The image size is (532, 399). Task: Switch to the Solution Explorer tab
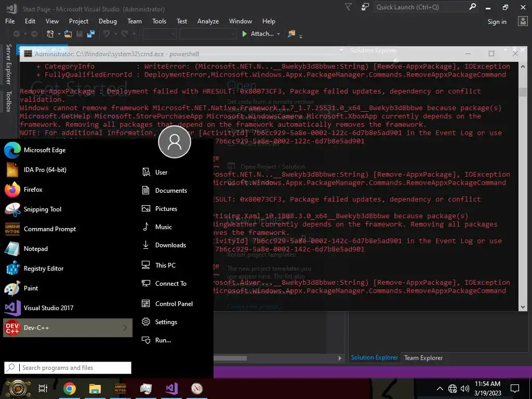point(374,357)
